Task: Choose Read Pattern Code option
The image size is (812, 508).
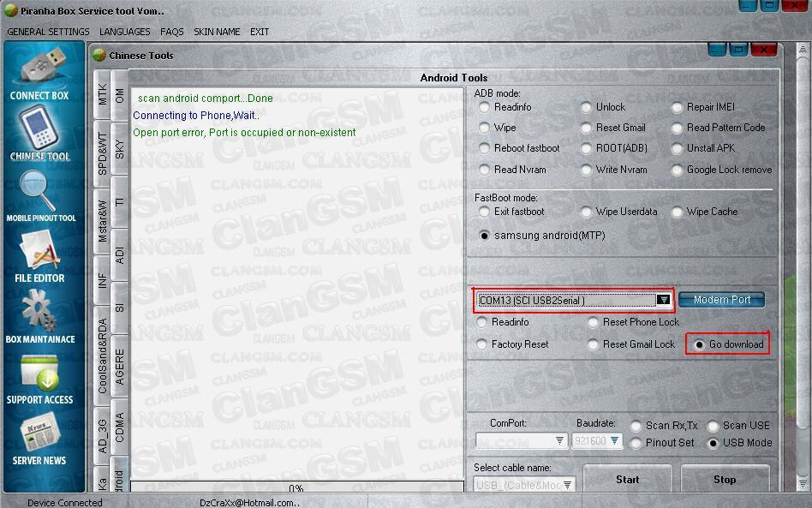Action: point(677,128)
